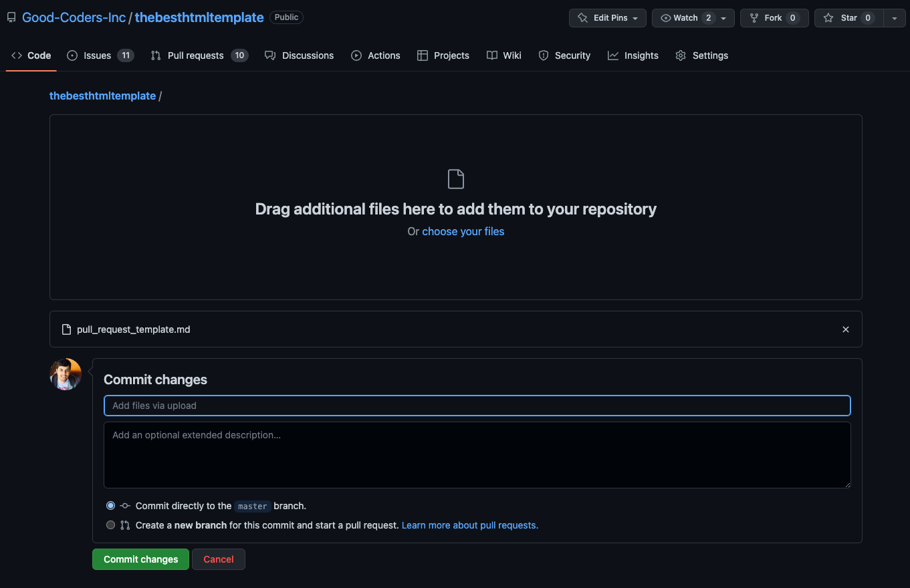Screen dimensions: 910x588
Task: Cancel the file upload
Action: 219,559
